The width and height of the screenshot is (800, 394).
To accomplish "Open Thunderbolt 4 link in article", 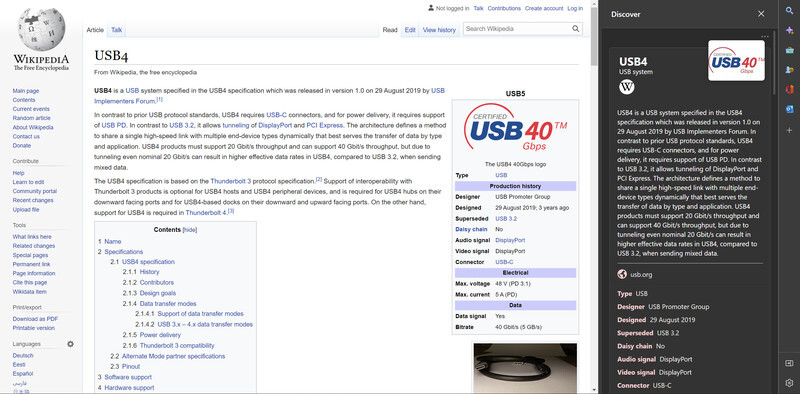I will [206, 213].
